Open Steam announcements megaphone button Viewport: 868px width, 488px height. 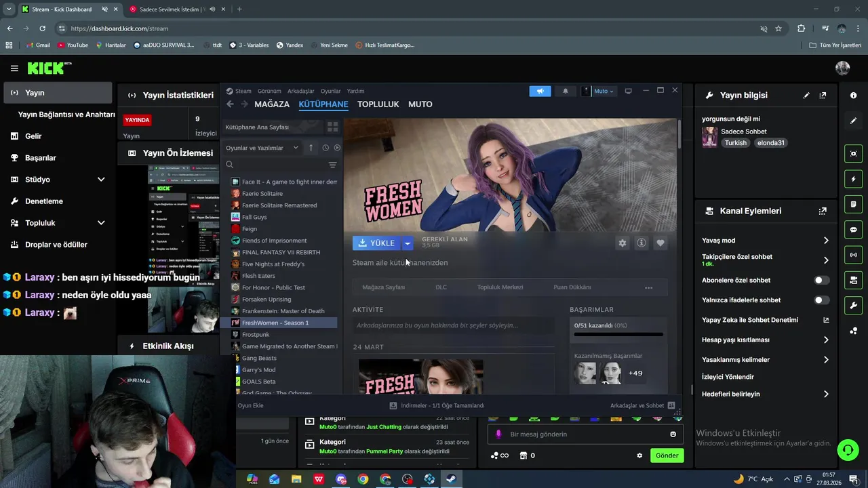pos(540,91)
